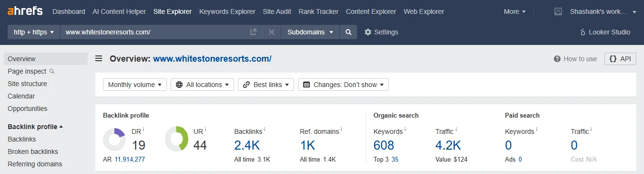Click the URL input field
The width and height of the screenshot is (644, 174).
tap(155, 32)
